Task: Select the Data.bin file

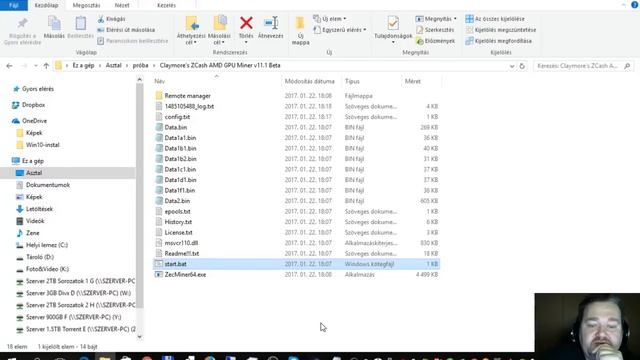Action: [x=176, y=127]
